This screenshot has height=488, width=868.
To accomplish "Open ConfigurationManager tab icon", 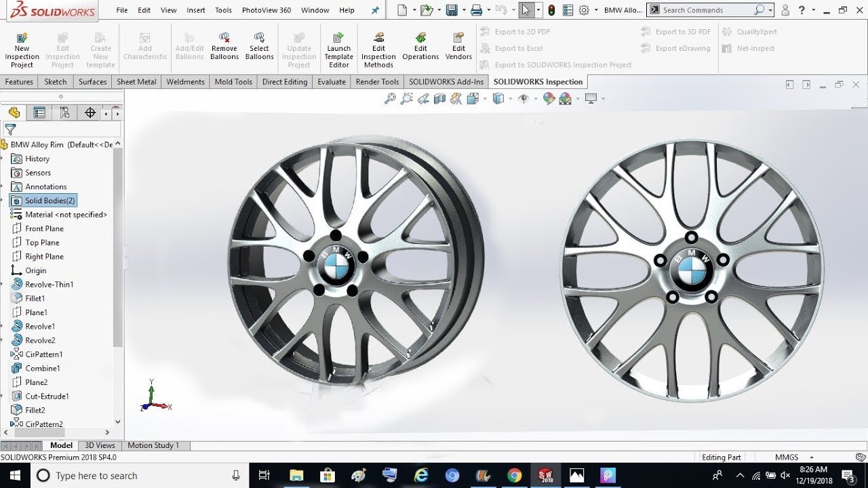I will coord(65,113).
